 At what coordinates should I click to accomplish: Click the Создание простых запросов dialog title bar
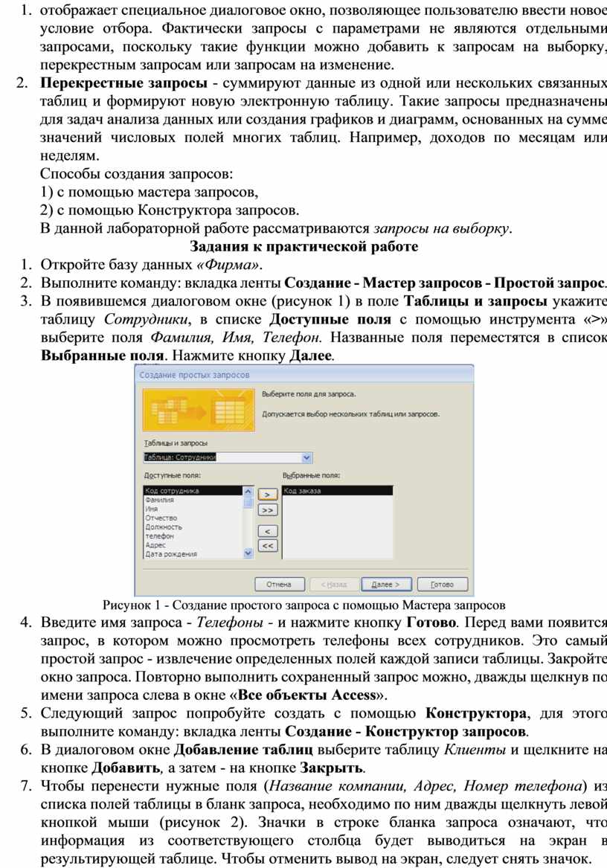click(304, 375)
